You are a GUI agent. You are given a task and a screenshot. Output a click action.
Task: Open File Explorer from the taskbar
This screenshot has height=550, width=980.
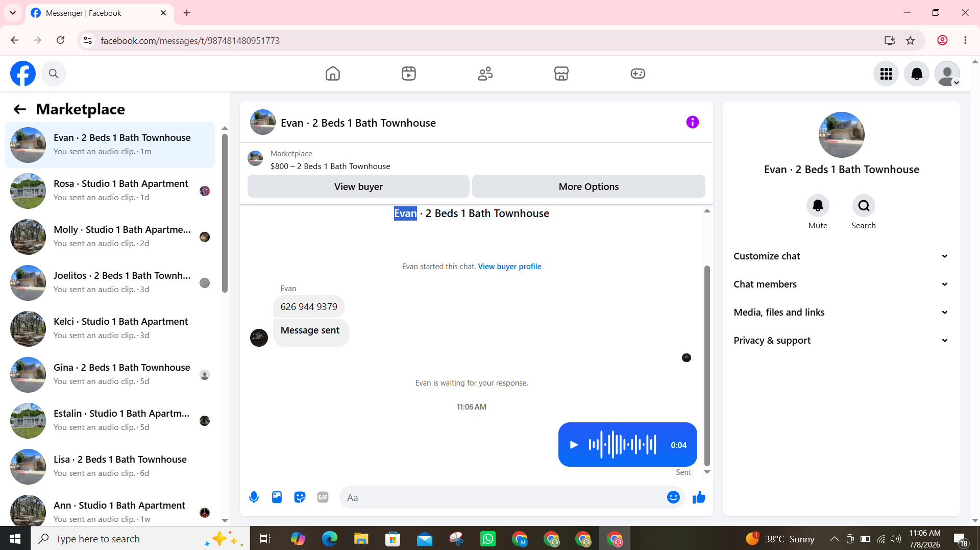[361, 539]
